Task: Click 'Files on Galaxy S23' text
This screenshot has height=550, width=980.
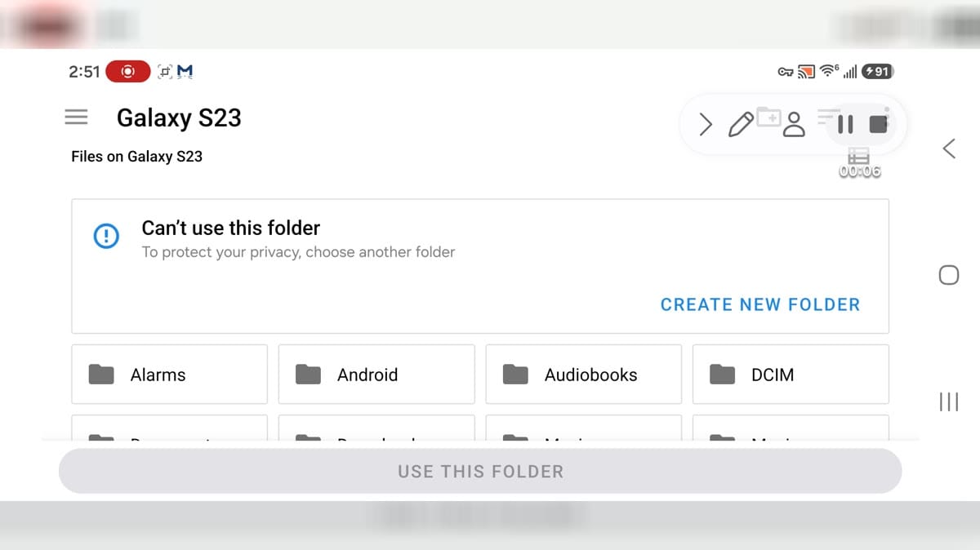Action: point(136,156)
